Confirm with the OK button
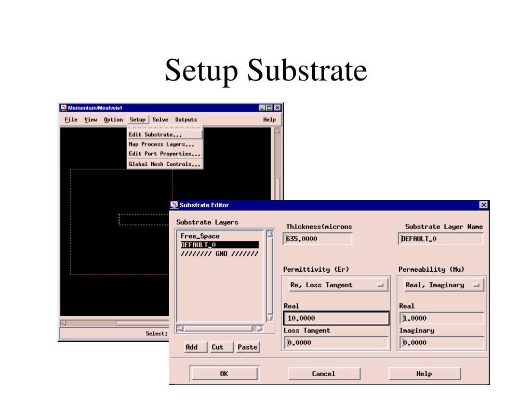The width and height of the screenshot is (532, 399). pos(224,374)
